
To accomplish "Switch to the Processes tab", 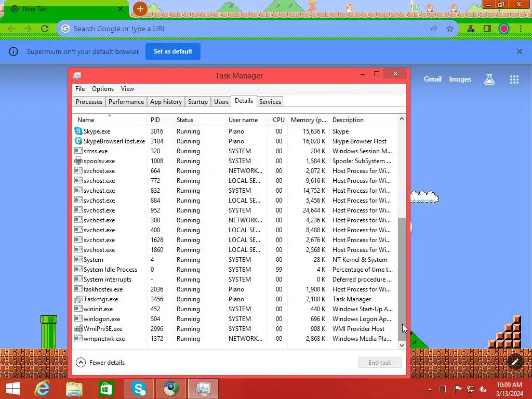I will click(89, 101).
